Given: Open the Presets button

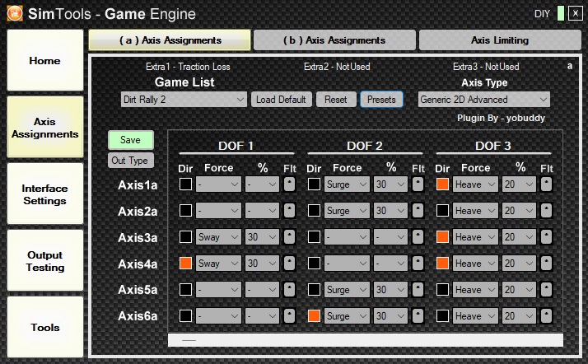Looking at the screenshot, I should coord(381,100).
